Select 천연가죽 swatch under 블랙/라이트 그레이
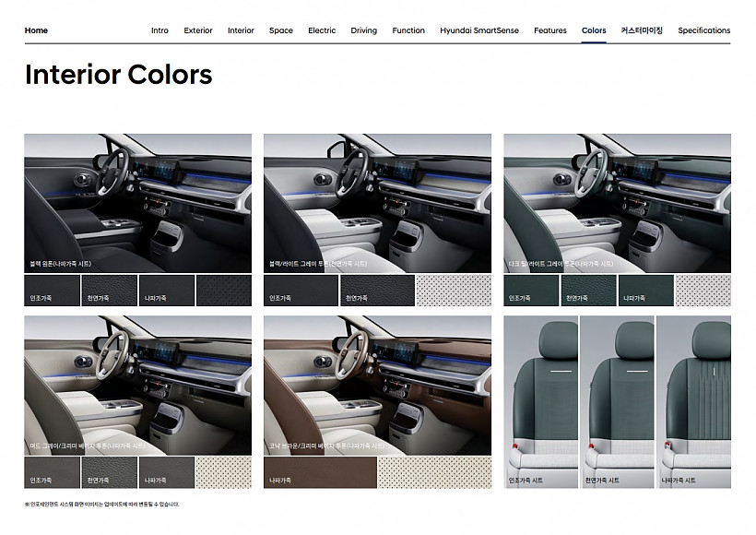The image size is (756, 535). point(377,291)
